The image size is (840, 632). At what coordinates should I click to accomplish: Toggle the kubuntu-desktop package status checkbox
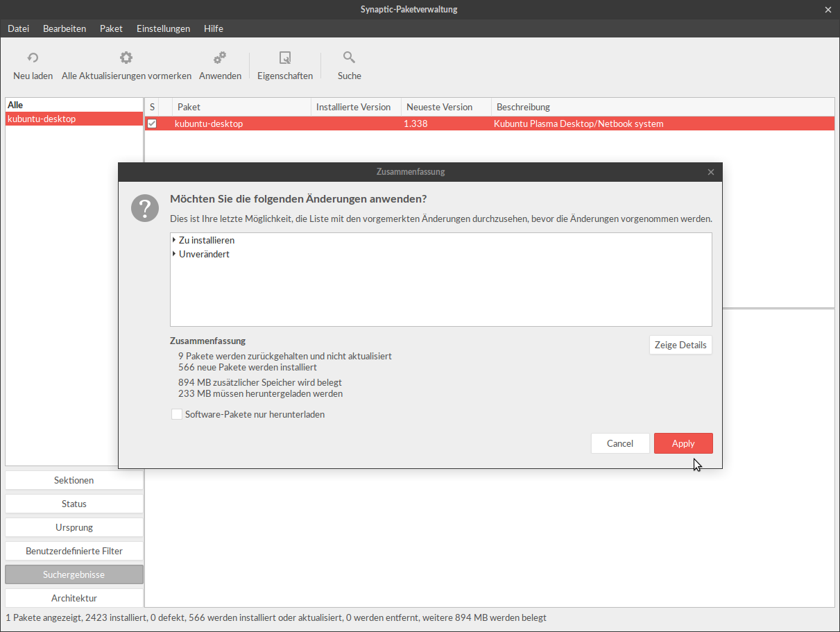coord(152,124)
